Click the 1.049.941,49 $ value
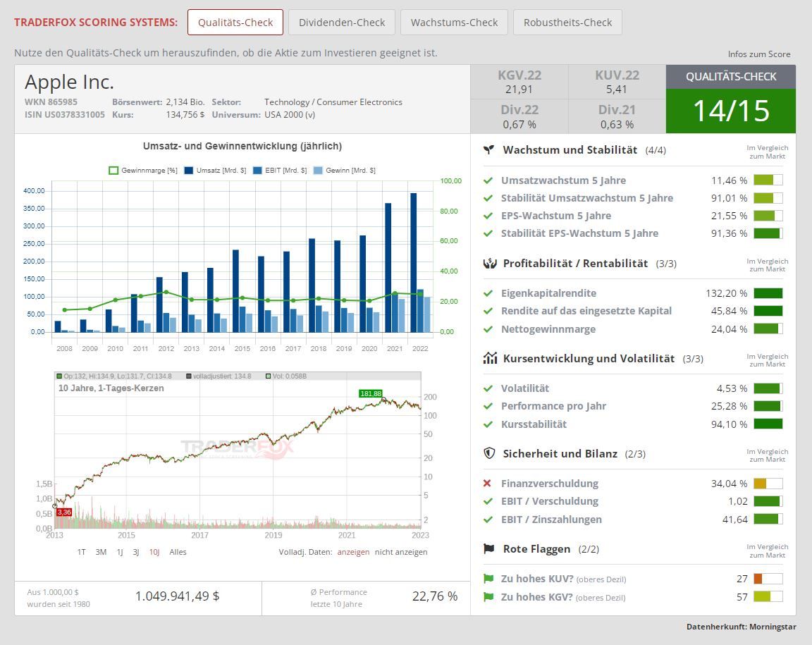The height and width of the screenshot is (645, 812). [x=177, y=596]
